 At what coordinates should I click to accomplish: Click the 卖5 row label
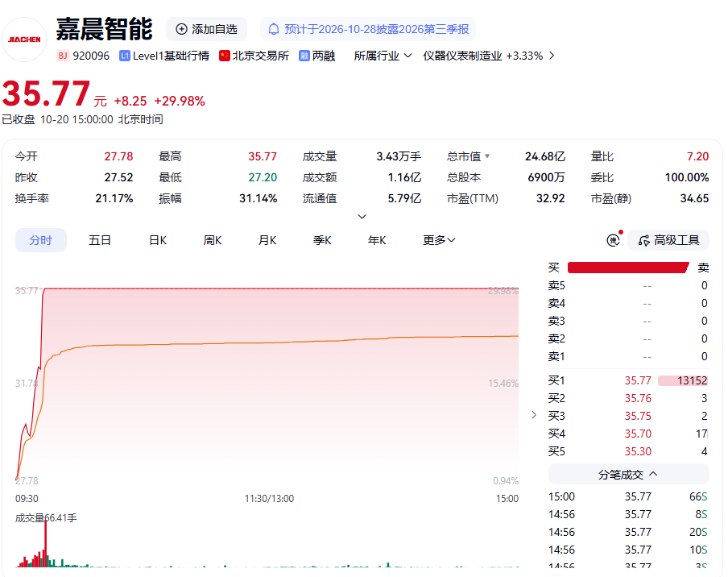[556, 285]
